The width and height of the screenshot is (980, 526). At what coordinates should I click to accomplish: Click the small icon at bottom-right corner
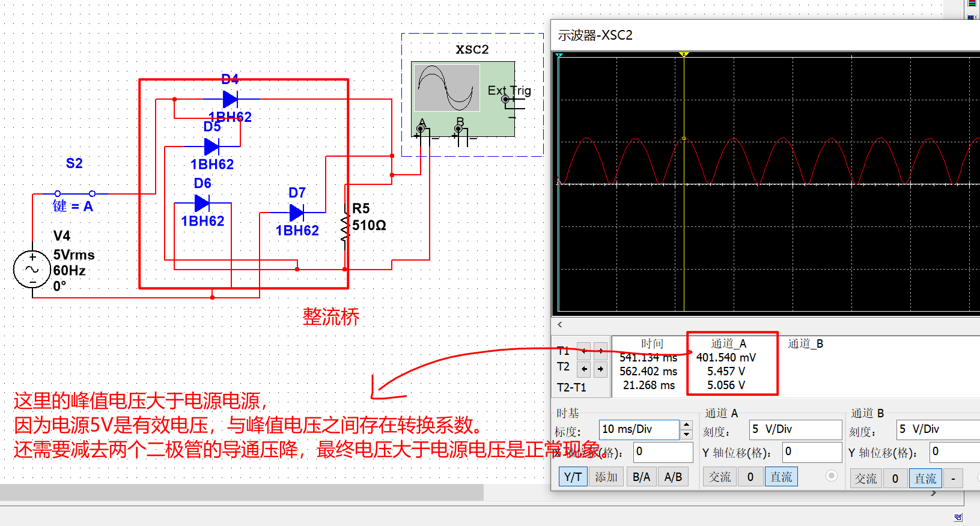pyautogui.click(x=958, y=517)
